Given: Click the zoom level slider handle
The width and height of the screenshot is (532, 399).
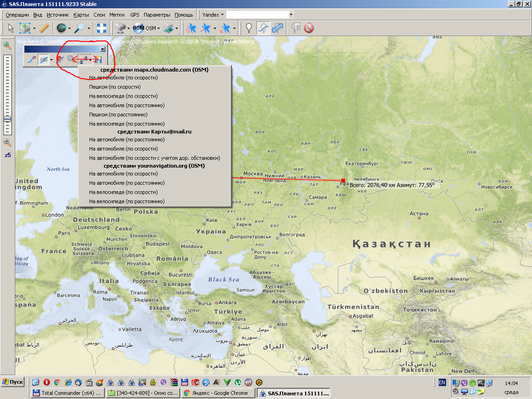Looking at the screenshot, I should point(7,119).
